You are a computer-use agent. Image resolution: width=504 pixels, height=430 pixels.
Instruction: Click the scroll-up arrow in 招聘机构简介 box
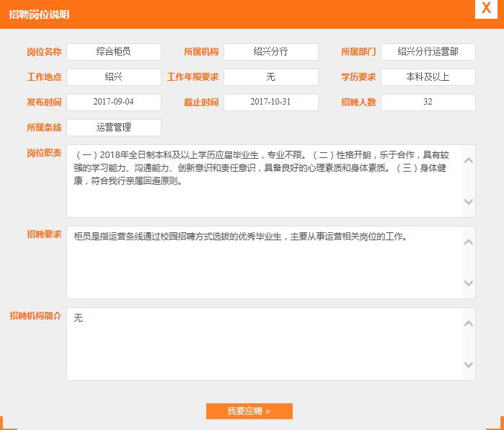[x=468, y=323]
